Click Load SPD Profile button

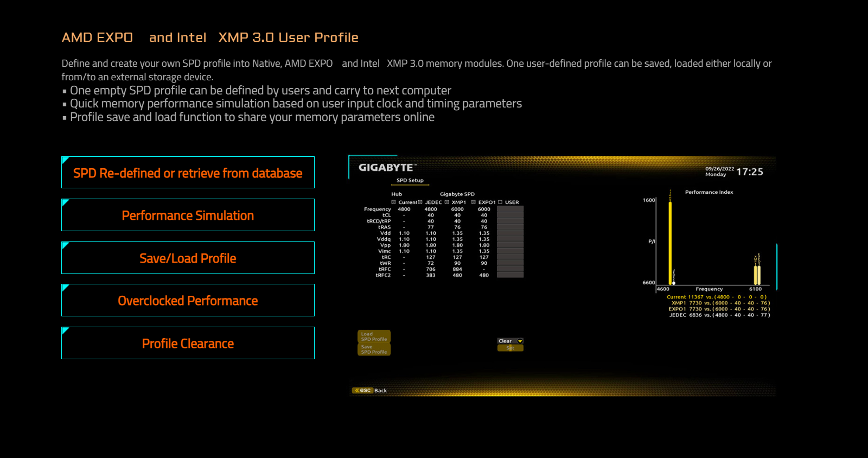coord(374,336)
